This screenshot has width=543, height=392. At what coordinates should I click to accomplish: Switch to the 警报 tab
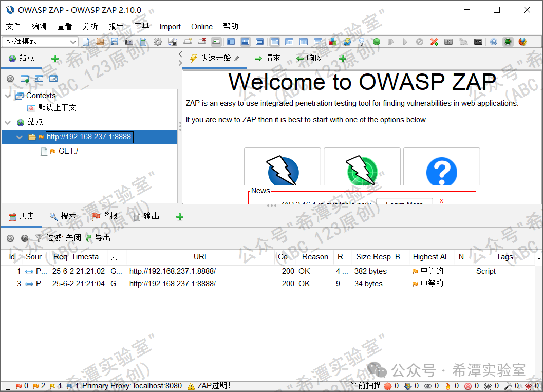(x=105, y=216)
